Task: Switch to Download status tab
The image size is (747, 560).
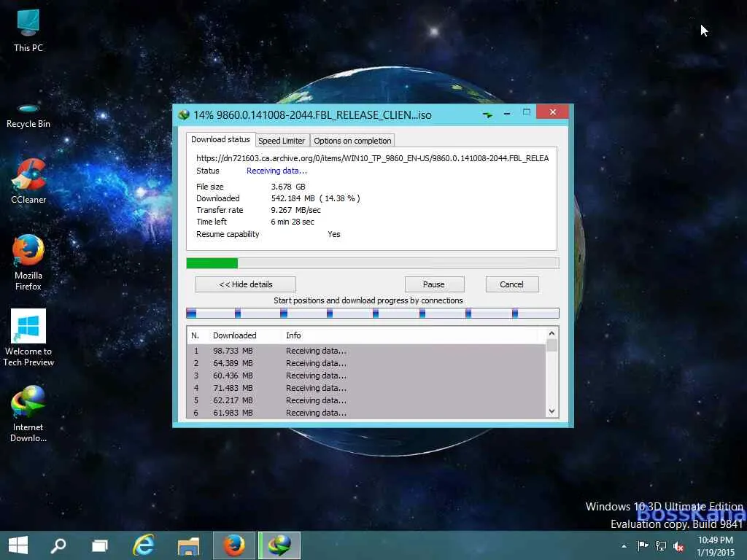Action: click(x=220, y=139)
